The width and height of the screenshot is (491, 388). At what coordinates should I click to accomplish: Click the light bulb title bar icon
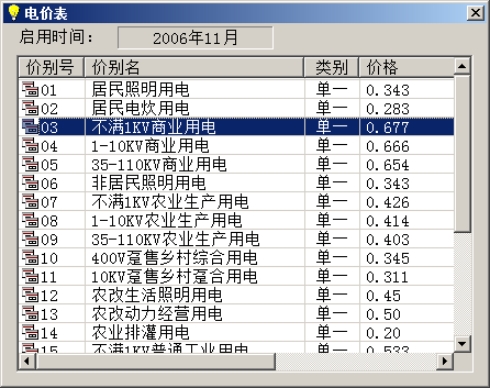[14, 13]
